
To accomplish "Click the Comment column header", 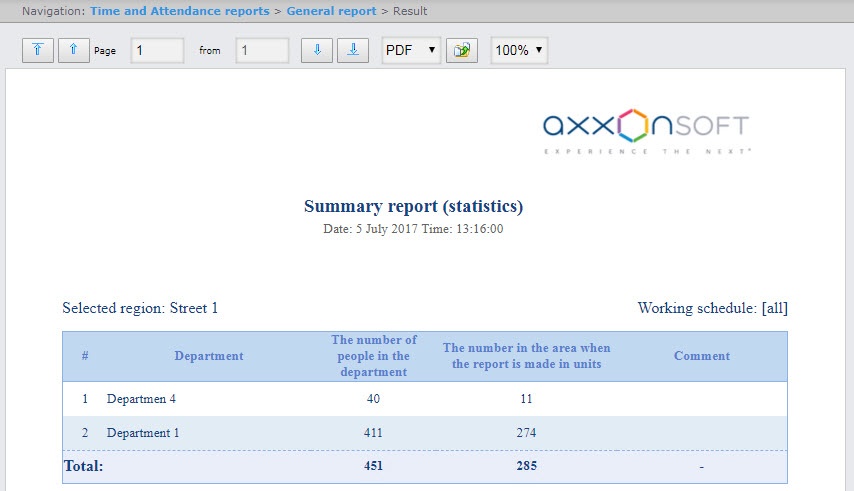I will tap(701, 356).
